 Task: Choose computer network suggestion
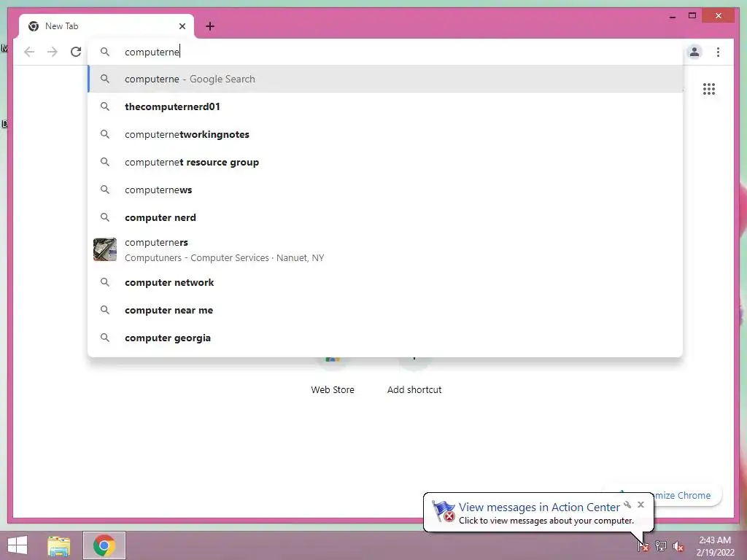pos(385,282)
